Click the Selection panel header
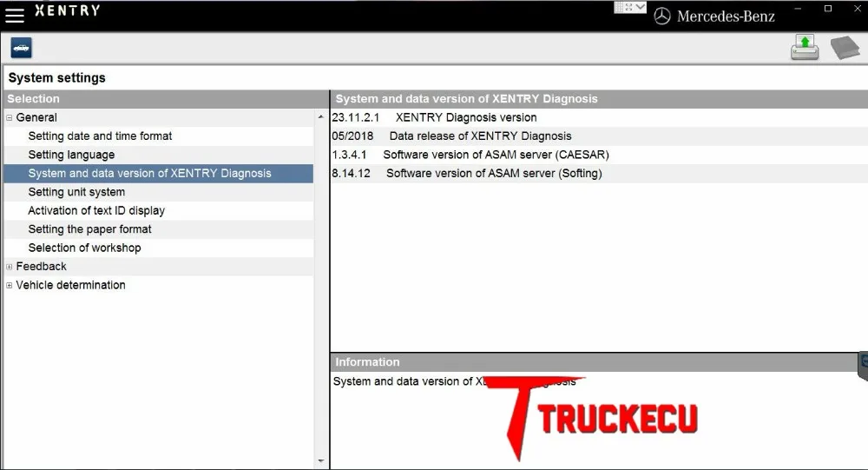 point(166,99)
